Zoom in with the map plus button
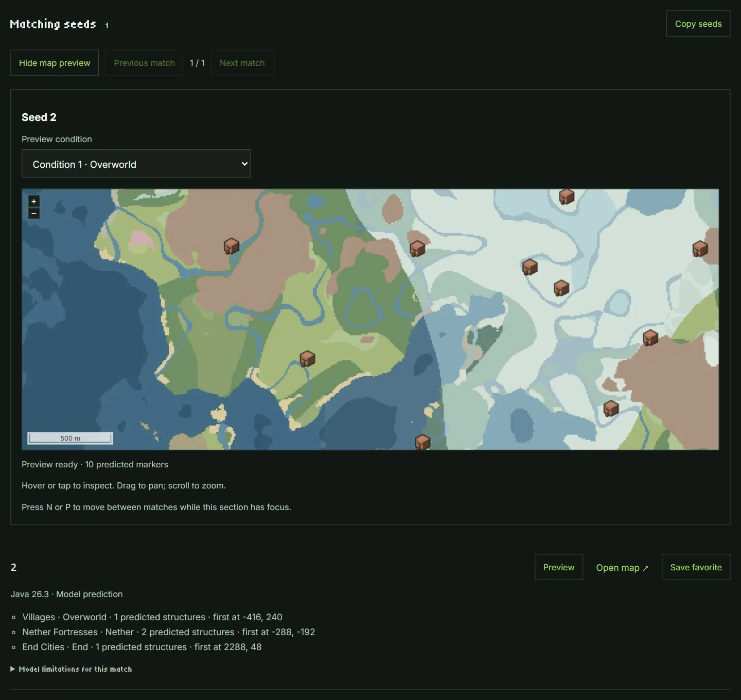 (34, 201)
